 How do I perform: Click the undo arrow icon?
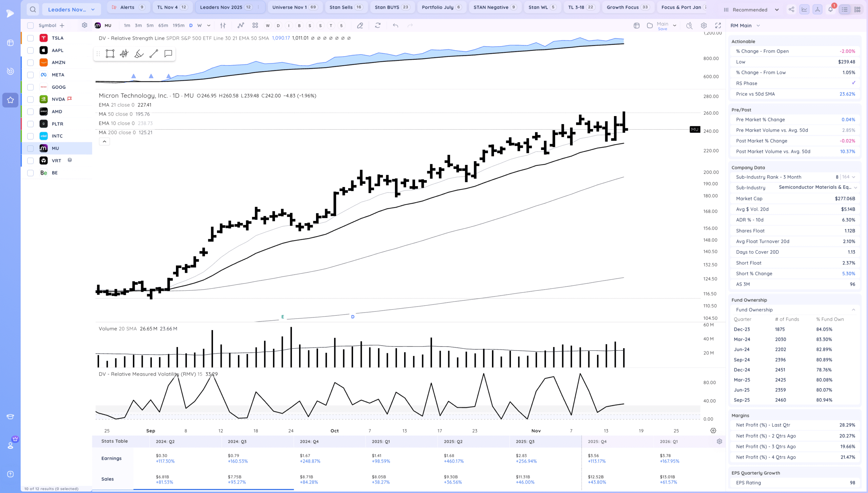coord(395,25)
